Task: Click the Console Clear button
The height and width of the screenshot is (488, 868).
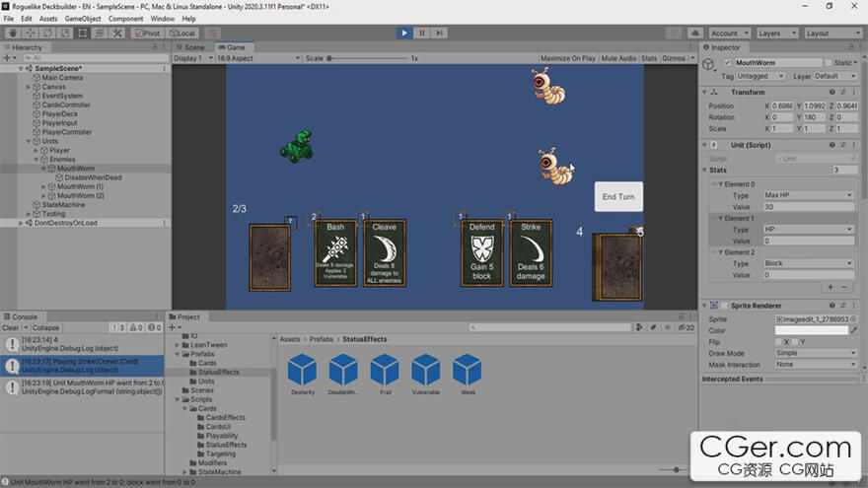Action: tap(10, 327)
